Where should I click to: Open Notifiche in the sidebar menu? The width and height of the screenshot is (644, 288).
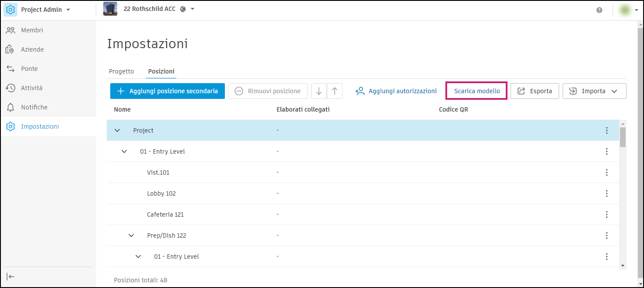pos(34,107)
